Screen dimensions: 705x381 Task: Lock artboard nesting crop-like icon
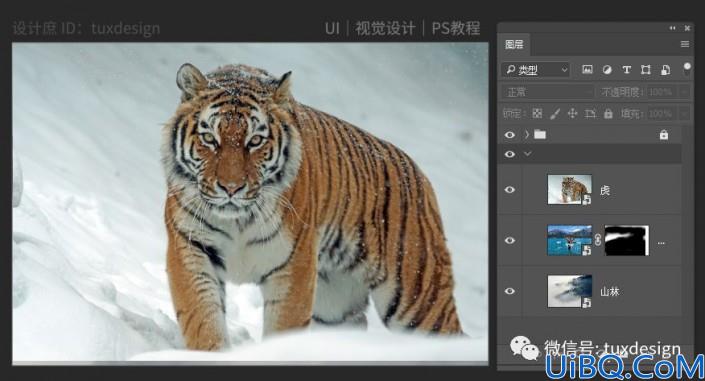(x=590, y=114)
